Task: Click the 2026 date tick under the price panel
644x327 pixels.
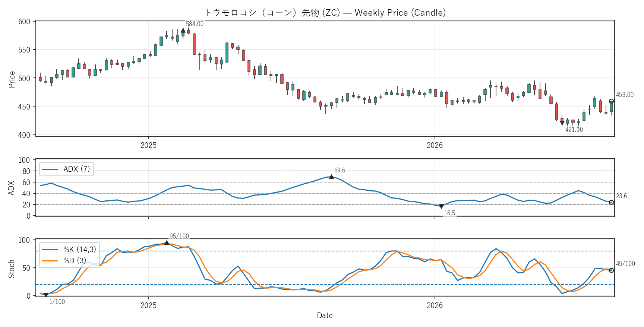Action: tap(435, 145)
